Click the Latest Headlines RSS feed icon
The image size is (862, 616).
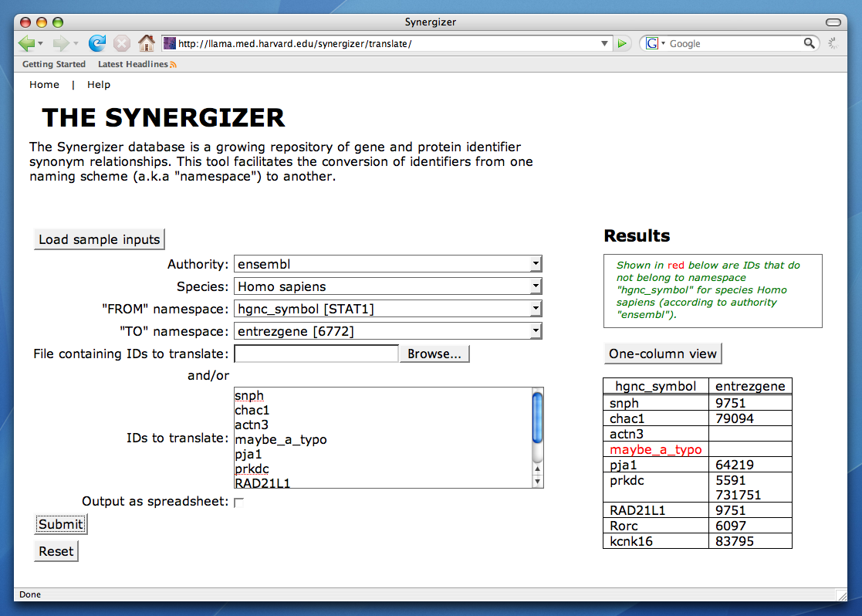click(x=173, y=65)
